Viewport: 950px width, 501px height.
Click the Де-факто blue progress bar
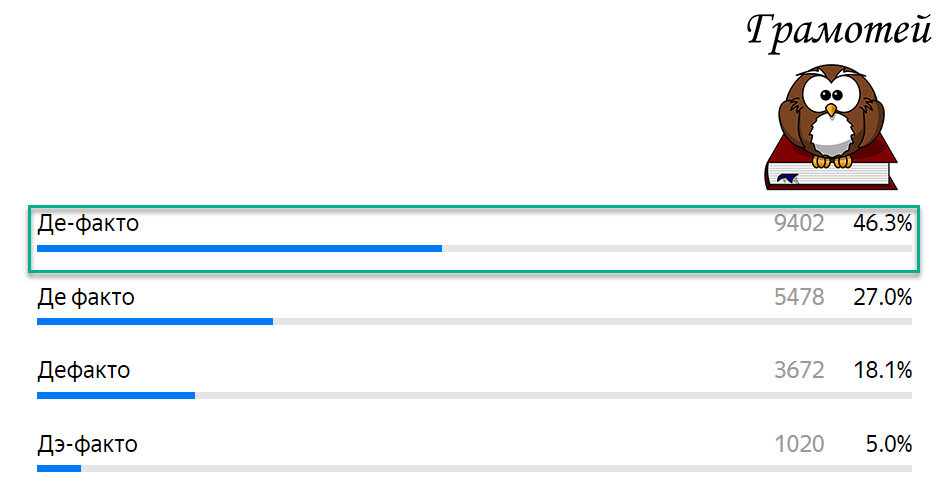coord(239,248)
